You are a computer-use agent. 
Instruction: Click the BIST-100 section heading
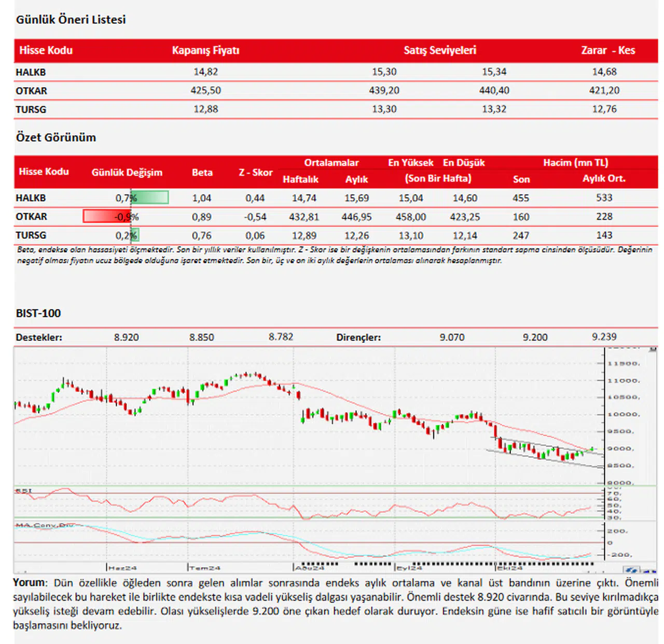pos(38,313)
